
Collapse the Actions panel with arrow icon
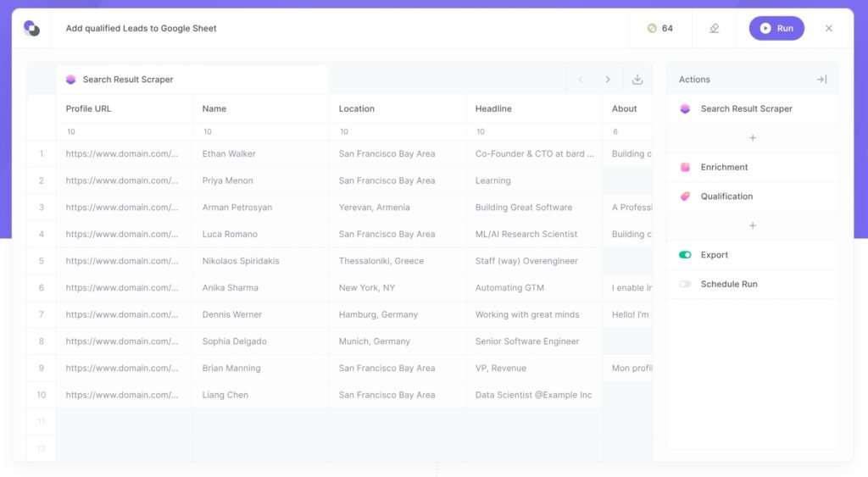tap(821, 80)
